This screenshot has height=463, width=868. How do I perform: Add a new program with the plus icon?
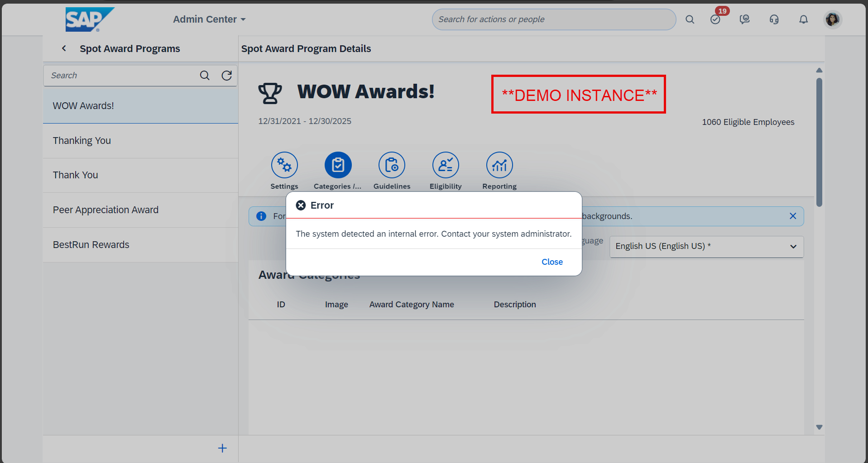222,449
